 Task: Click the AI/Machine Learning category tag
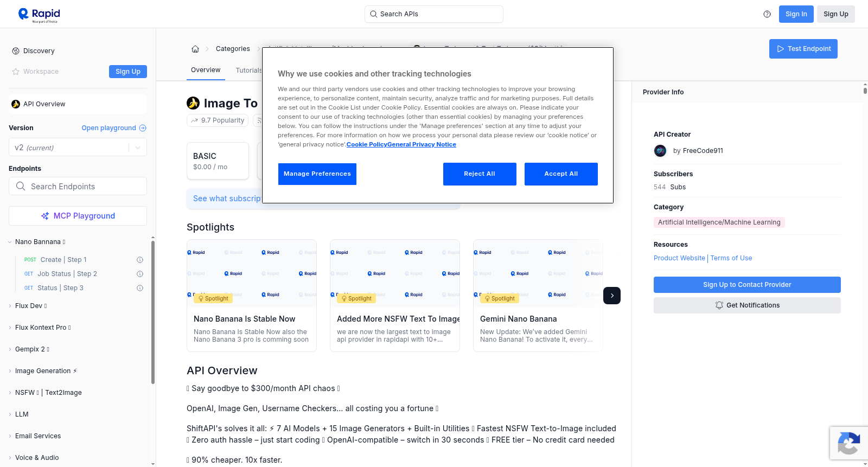719,222
